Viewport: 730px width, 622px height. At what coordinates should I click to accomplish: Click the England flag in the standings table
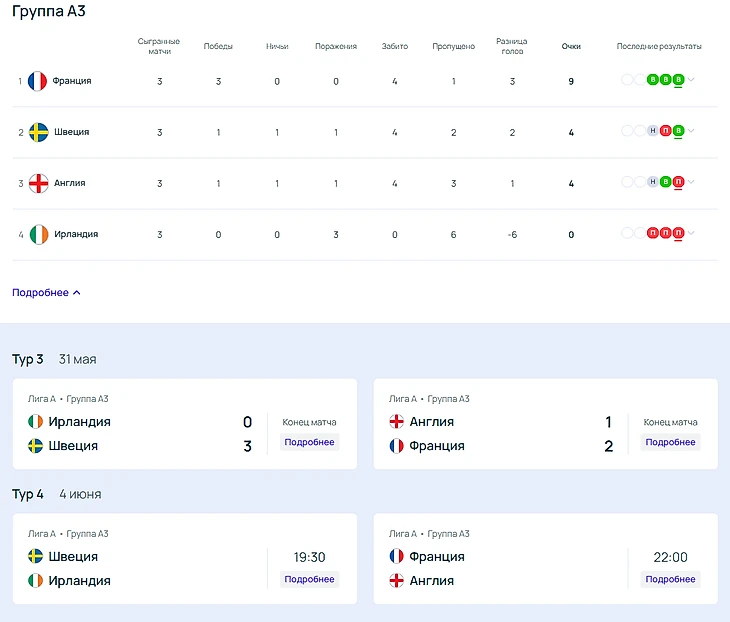coord(38,183)
